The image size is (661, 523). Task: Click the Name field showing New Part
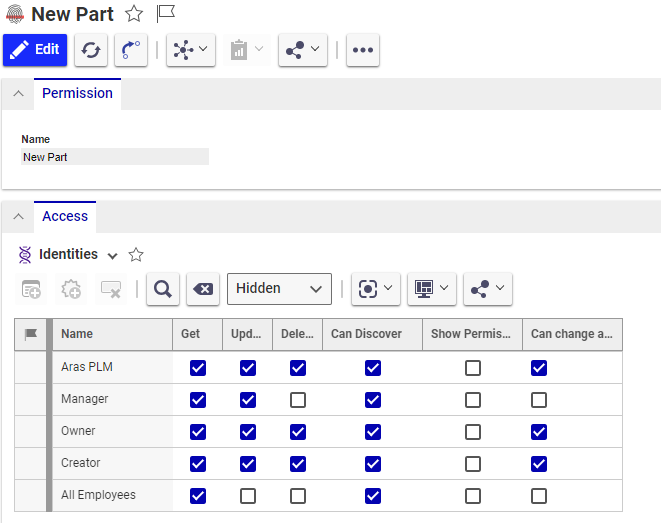pos(114,157)
